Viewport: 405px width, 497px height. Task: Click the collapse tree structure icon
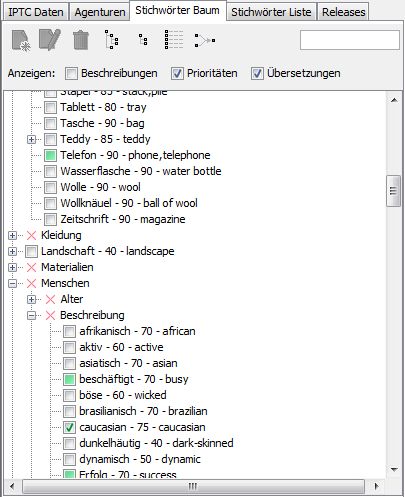pos(143,40)
